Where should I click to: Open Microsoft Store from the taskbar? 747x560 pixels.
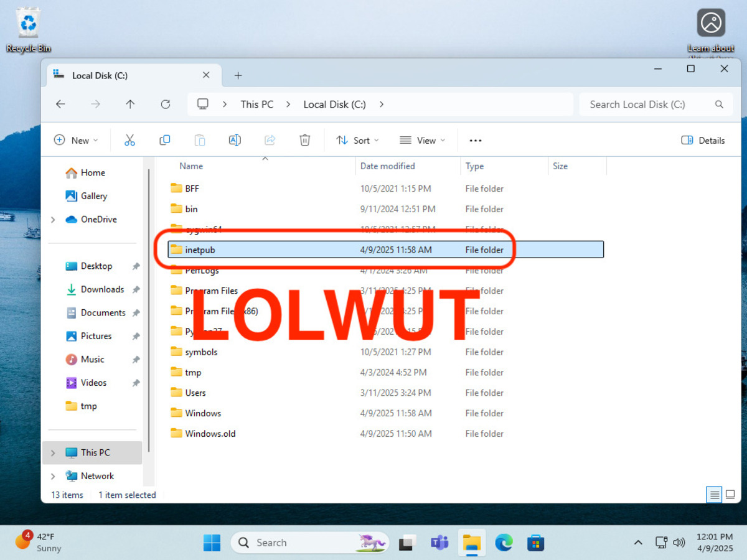coord(535,543)
